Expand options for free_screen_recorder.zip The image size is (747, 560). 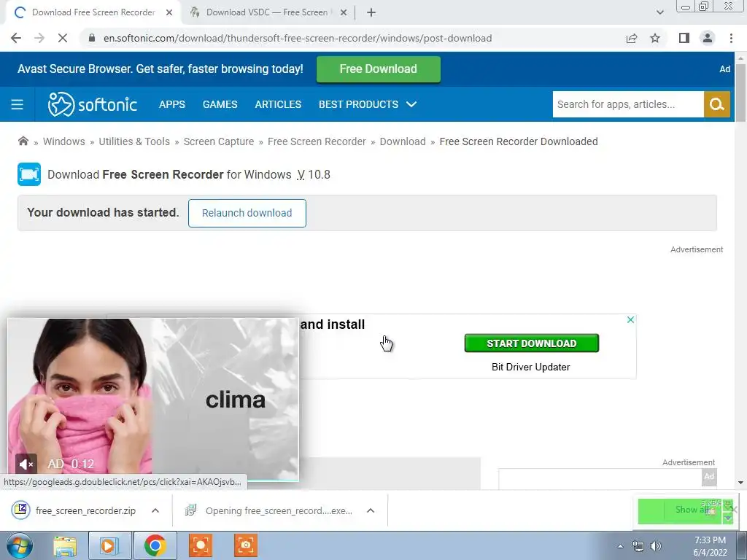click(155, 510)
